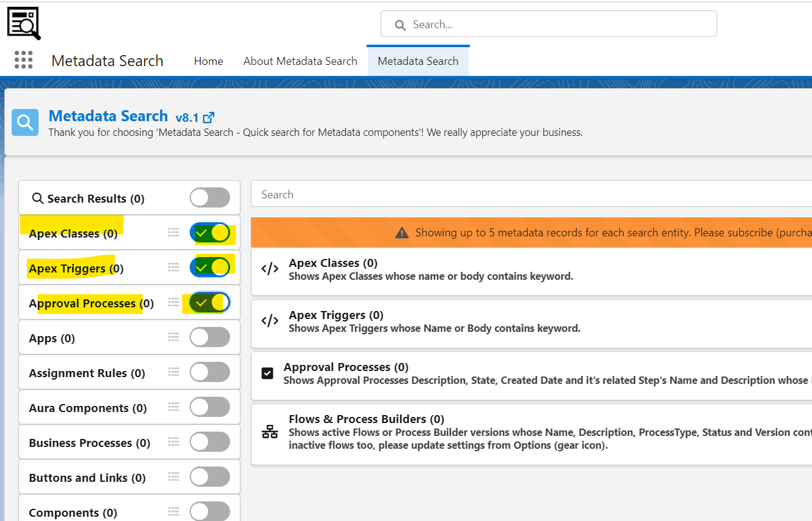Click the blue magnifier Metadata Search header icon
This screenshot has width=812, height=521.
[25, 122]
